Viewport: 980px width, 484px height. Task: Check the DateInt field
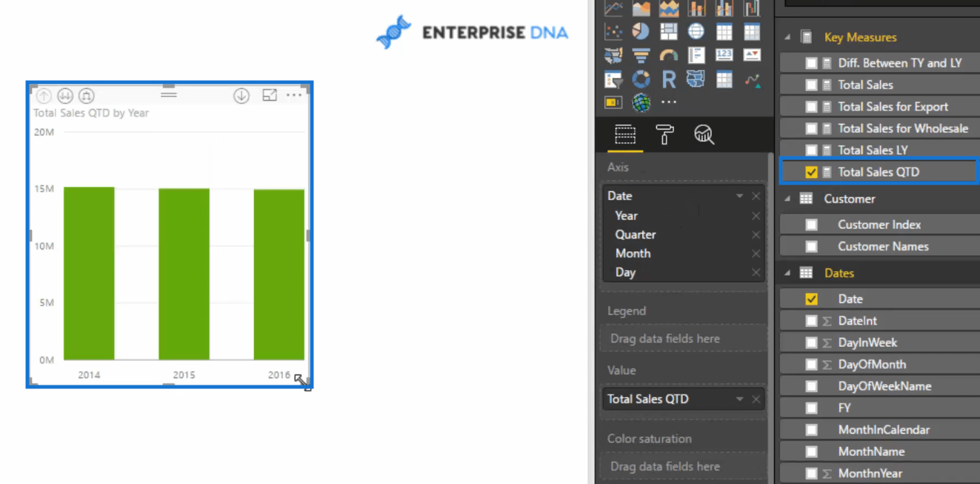click(x=811, y=321)
